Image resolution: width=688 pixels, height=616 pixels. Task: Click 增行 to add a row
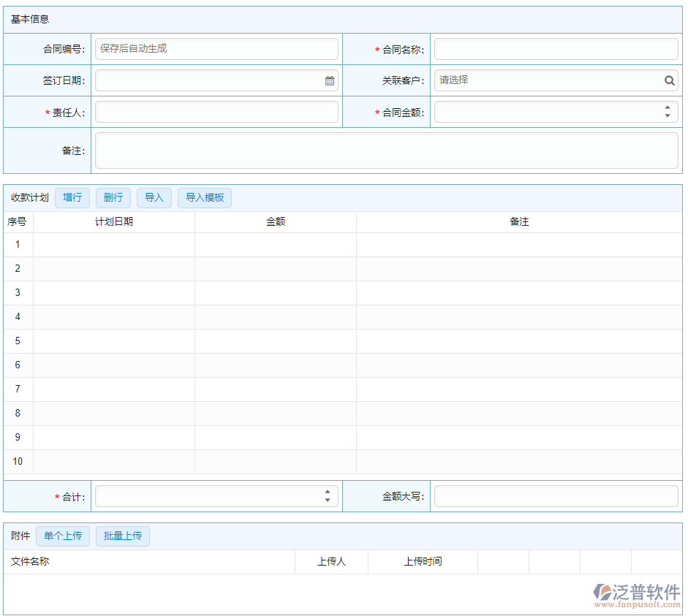pyautogui.click(x=72, y=198)
